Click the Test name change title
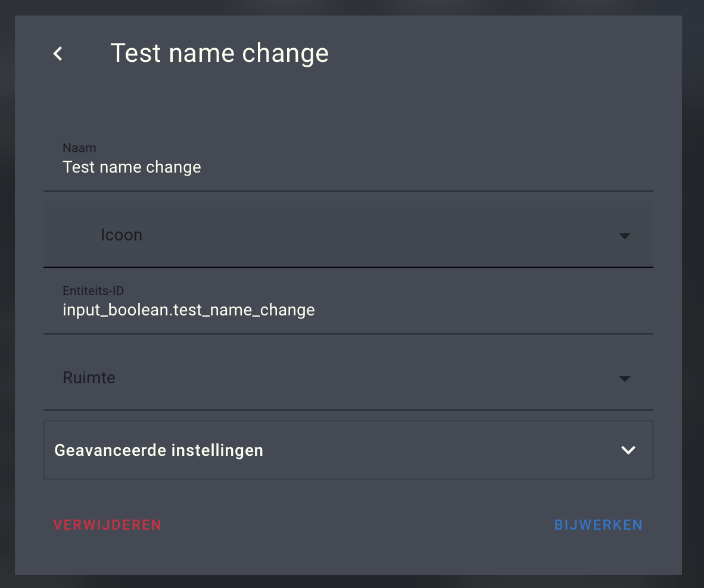 (x=219, y=53)
